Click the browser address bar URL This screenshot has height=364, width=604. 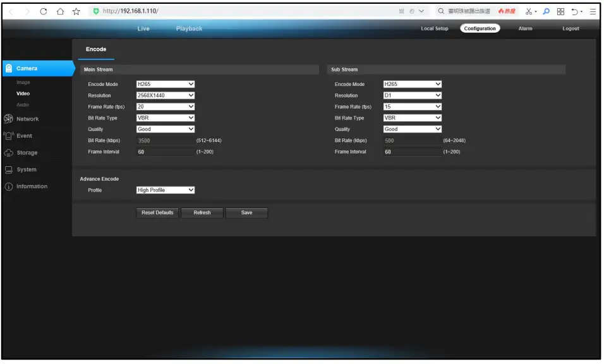[131, 11]
